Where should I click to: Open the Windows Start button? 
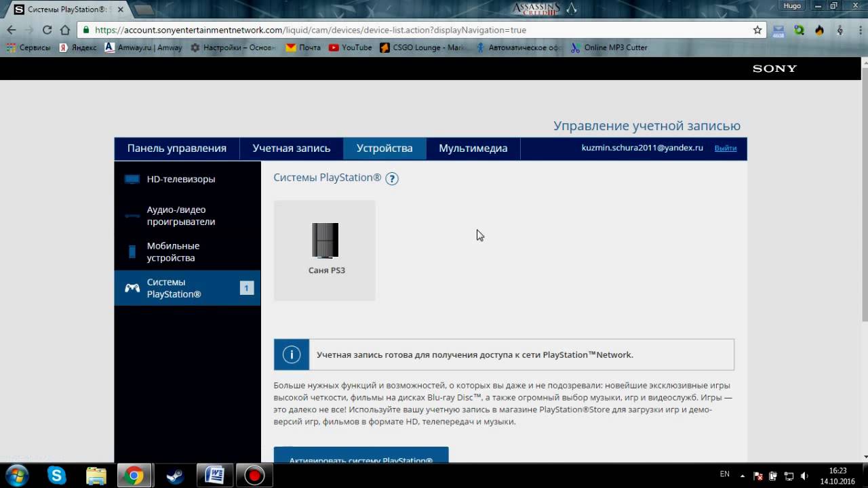coord(16,476)
